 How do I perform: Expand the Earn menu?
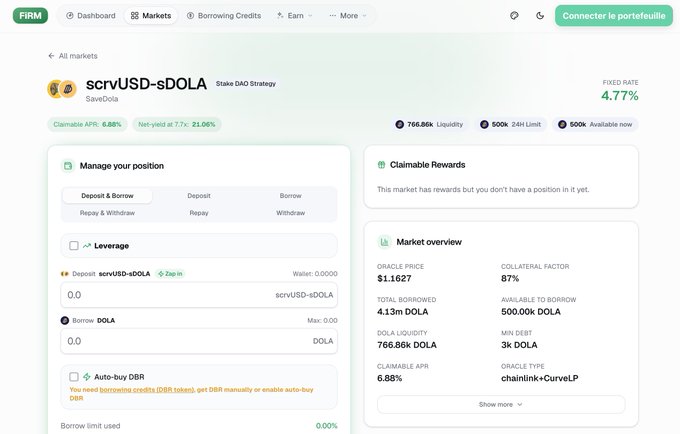(294, 16)
